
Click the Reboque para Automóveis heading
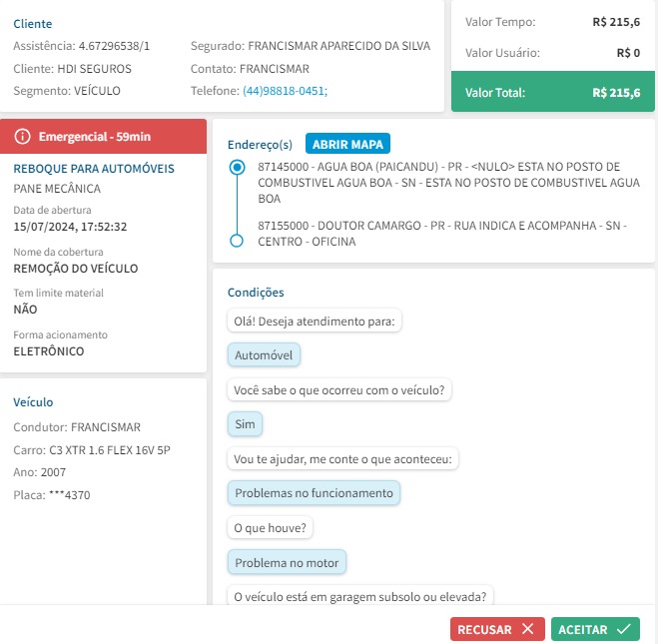coord(94,169)
